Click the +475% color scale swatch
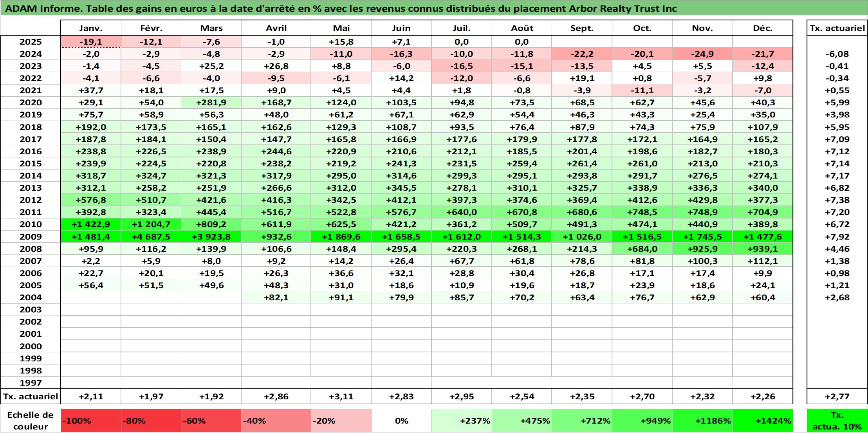 pyautogui.click(x=522, y=420)
